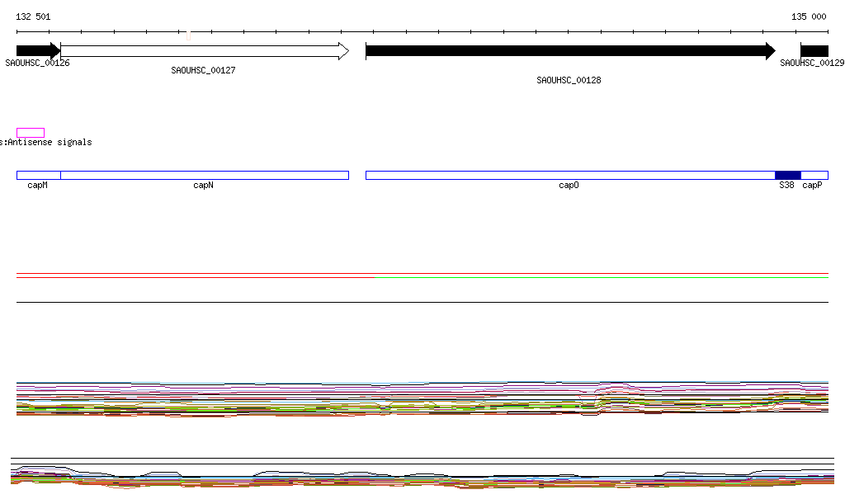
Task: Click the small orange marker on the ruler
Action: 188,35
